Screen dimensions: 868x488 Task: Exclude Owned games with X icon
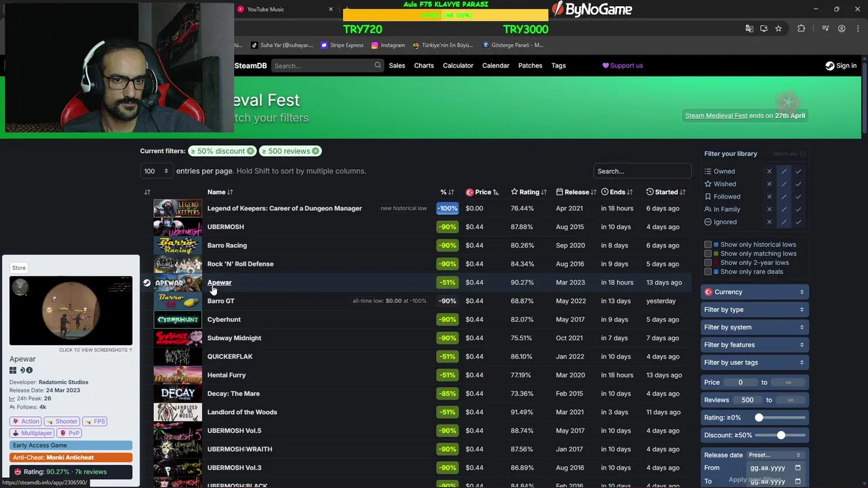tap(769, 171)
